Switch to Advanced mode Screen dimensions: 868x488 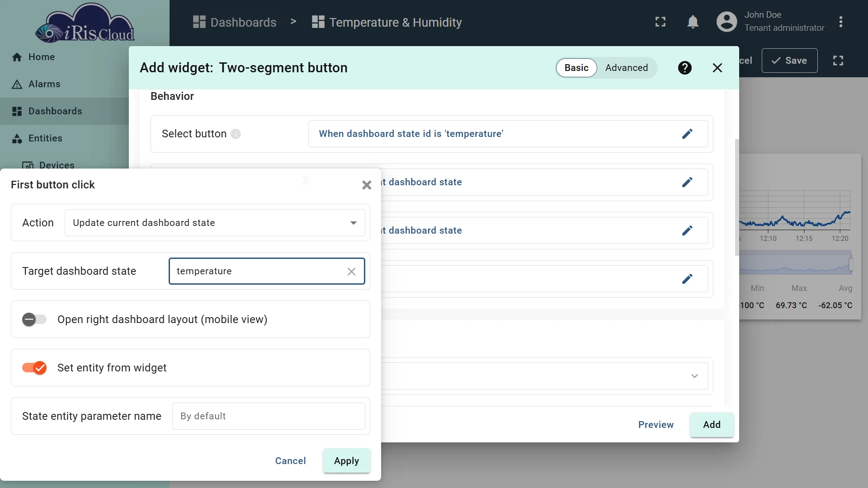click(626, 68)
